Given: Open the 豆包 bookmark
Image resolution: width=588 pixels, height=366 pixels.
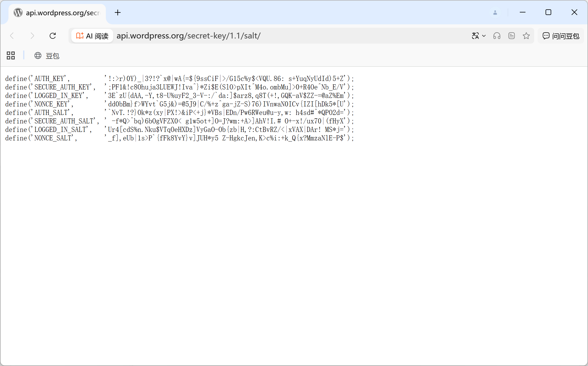Looking at the screenshot, I should pos(47,56).
